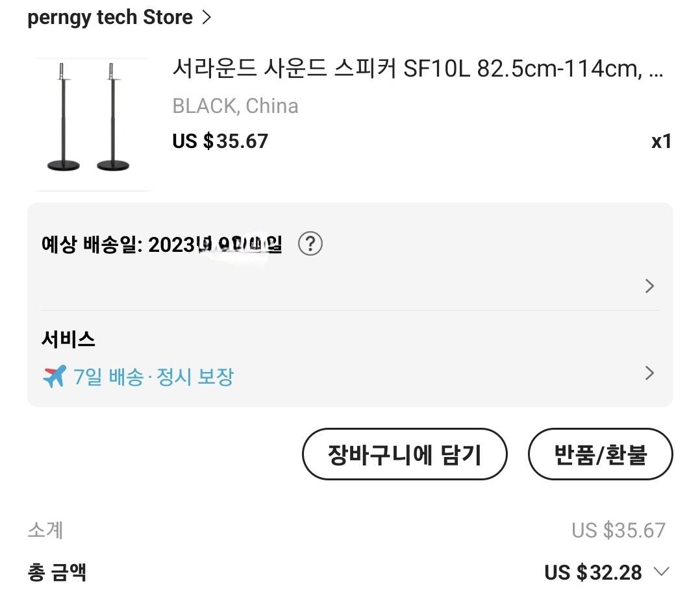The image size is (700, 592).
Task: Open the perngy tech Store page
Action: (110, 18)
